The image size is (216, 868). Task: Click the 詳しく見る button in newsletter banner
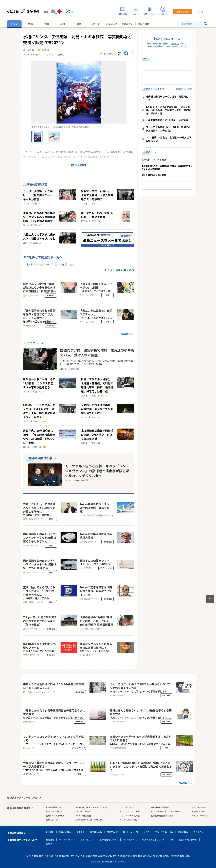pos(107,245)
